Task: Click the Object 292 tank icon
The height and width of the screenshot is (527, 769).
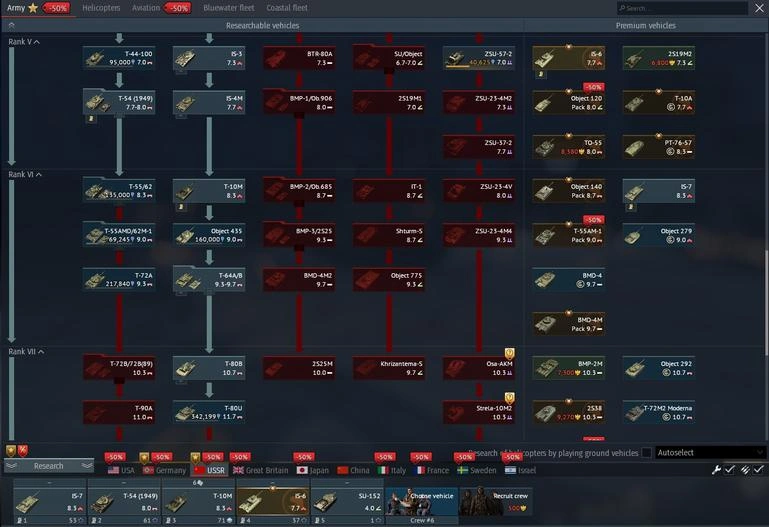Action: (x=634, y=369)
